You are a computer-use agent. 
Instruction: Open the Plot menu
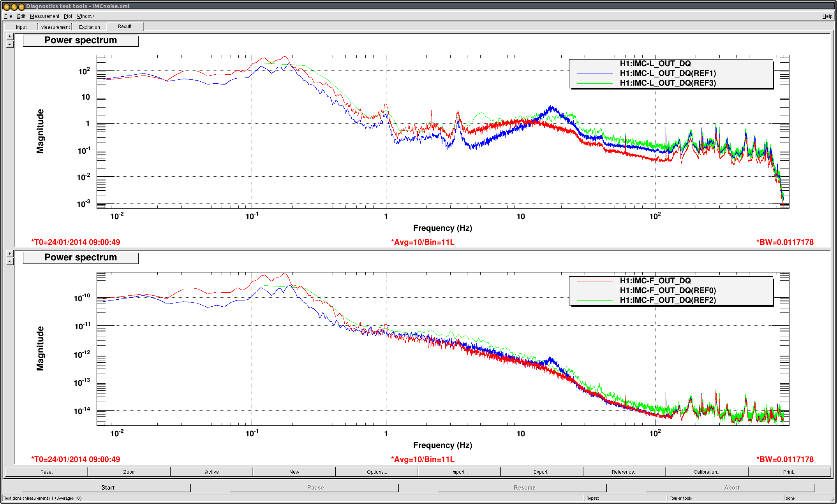pos(68,16)
